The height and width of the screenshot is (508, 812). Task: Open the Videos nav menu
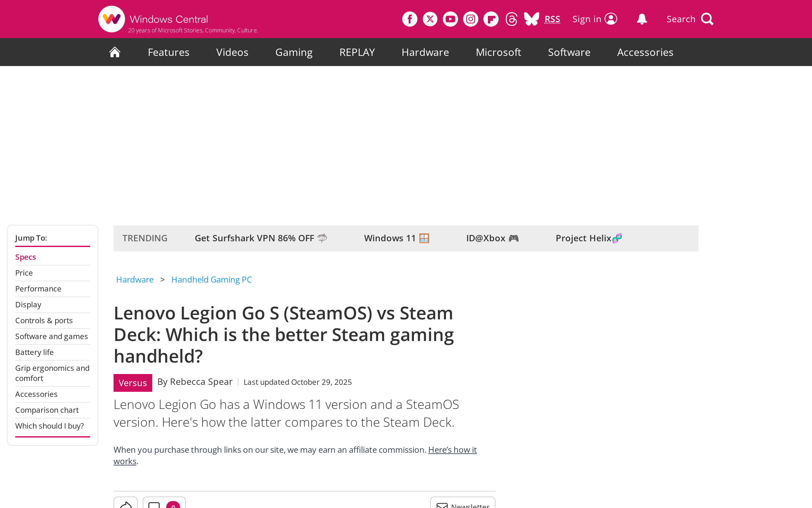tap(232, 52)
